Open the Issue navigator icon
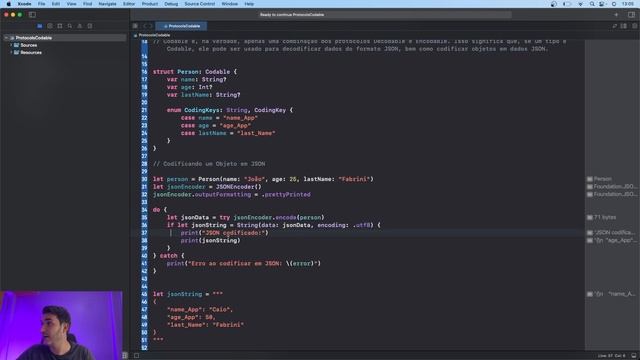Image resolution: width=640 pixels, height=360 pixels. point(80,26)
